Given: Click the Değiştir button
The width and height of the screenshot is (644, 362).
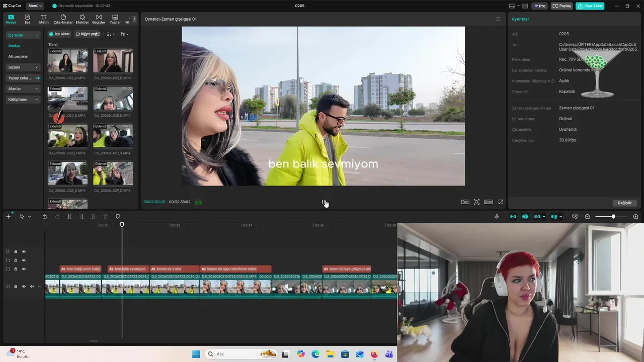Looking at the screenshot, I should tap(624, 203).
